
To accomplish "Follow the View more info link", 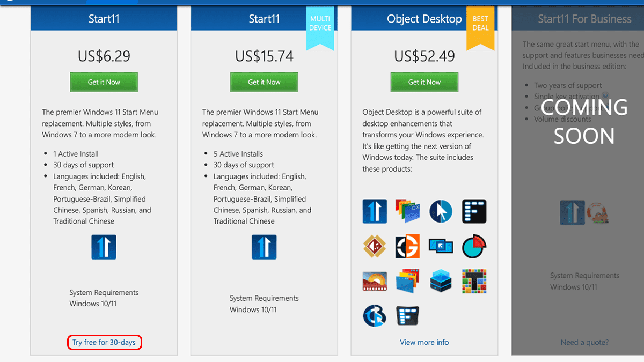I will pyautogui.click(x=424, y=342).
